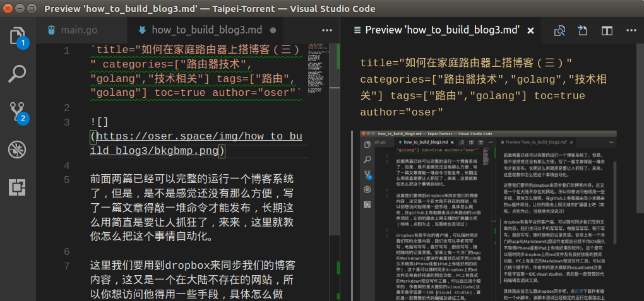
Task: Select the Preview 'how_to_build_blog3.md' tab
Action: coord(443,30)
